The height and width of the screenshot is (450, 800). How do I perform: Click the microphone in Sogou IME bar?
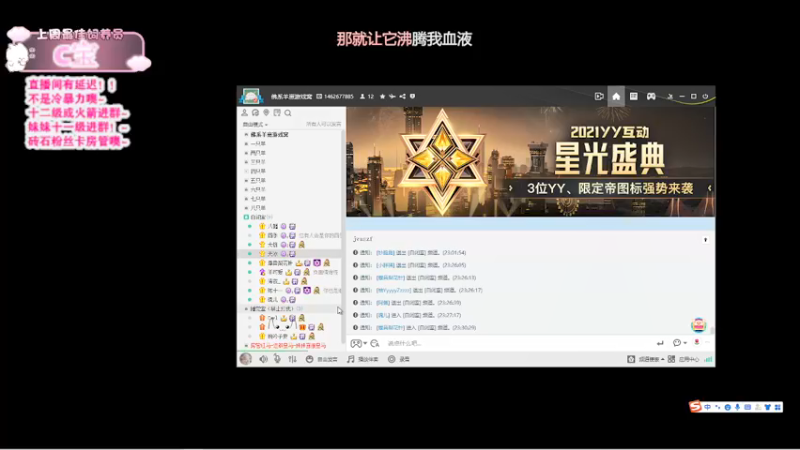point(737,407)
